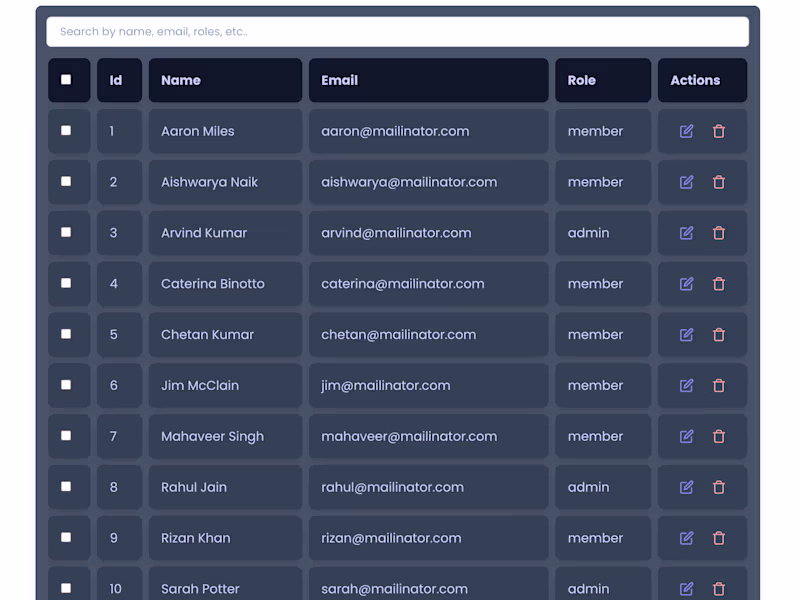Toggle the select-all checkbox in the header
Viewport: 800px width, 600px height.
coord(68,79)
